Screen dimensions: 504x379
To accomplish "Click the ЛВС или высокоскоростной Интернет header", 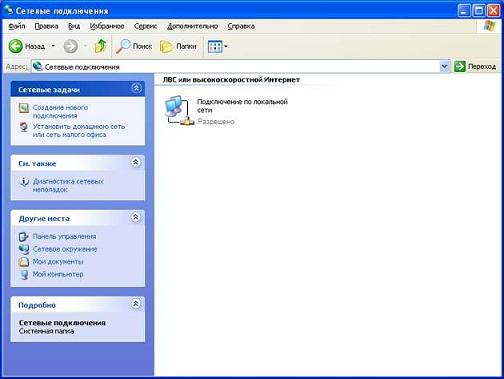I will (x=231, y=80).
